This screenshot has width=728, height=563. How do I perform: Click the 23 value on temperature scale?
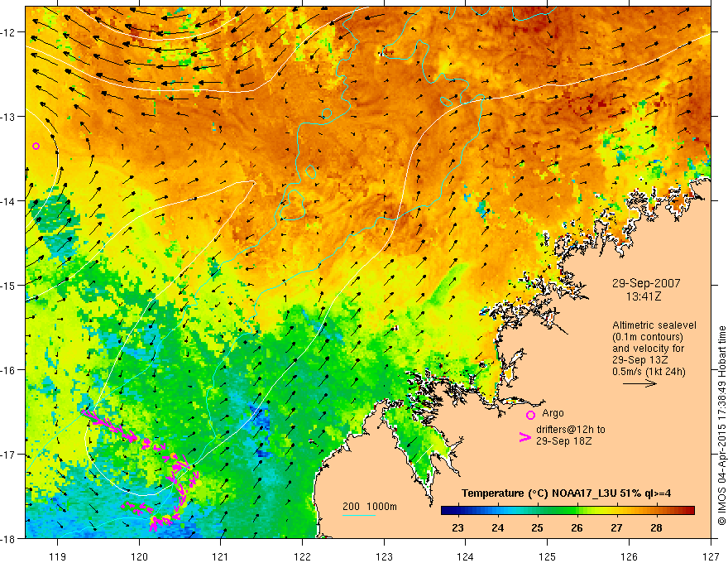click(x=457, y=528)
